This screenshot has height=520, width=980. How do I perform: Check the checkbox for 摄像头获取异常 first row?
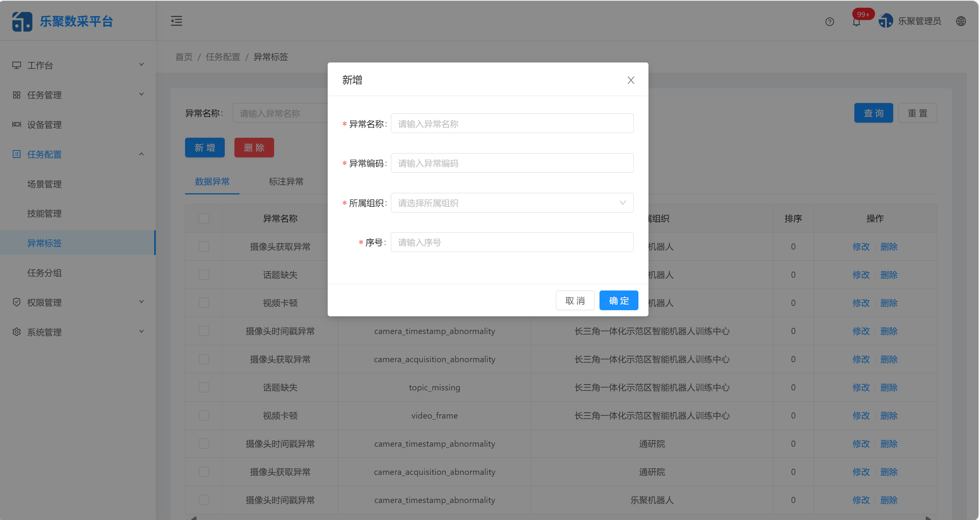point(204,246)
